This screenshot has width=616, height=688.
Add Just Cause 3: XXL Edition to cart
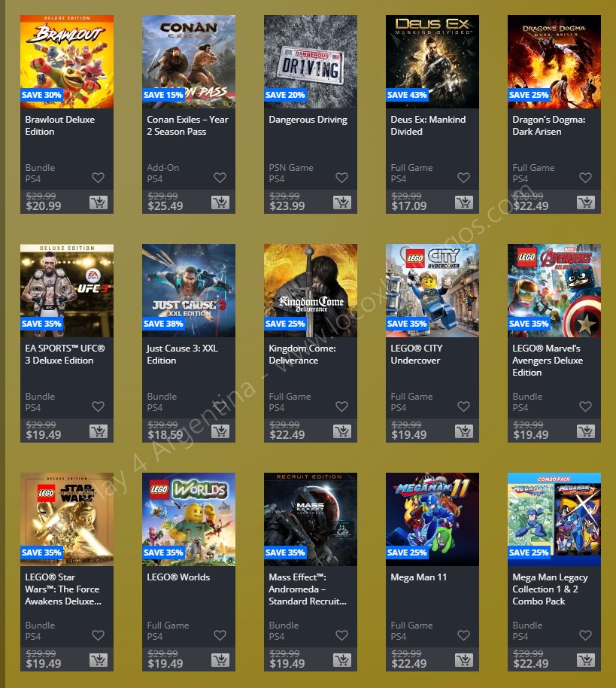pos(220,431)
